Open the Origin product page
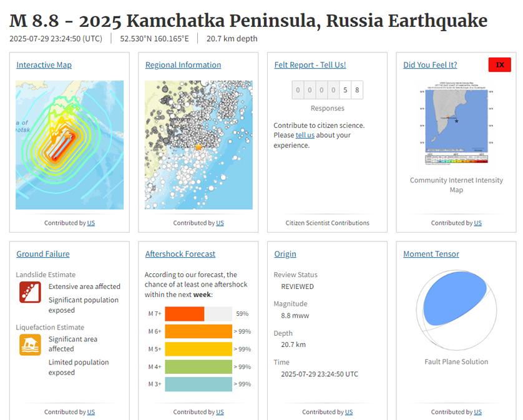Viewport: 523px width, 420px height. pos(285,254)
